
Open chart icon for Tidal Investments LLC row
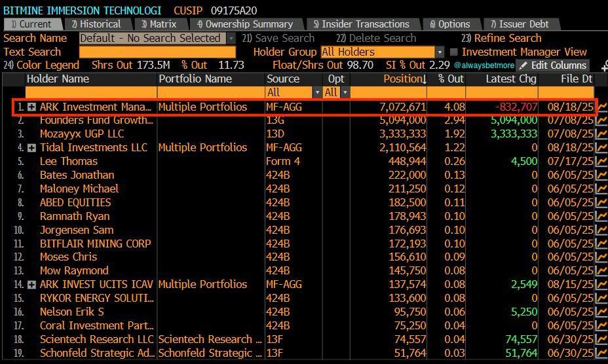coord(602,148)
